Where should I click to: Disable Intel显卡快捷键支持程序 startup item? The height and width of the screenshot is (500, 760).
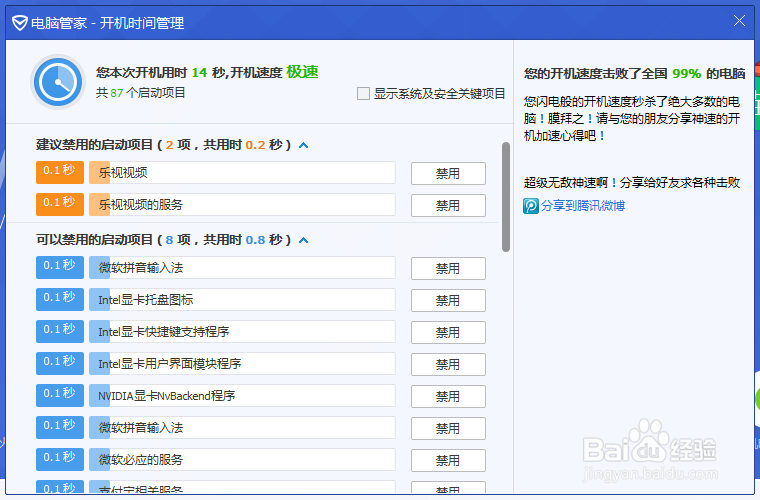coord(448,332)
